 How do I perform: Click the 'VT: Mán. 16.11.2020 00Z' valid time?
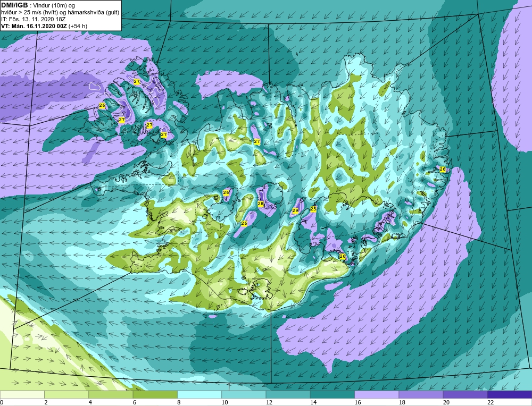tap(34, 26)
